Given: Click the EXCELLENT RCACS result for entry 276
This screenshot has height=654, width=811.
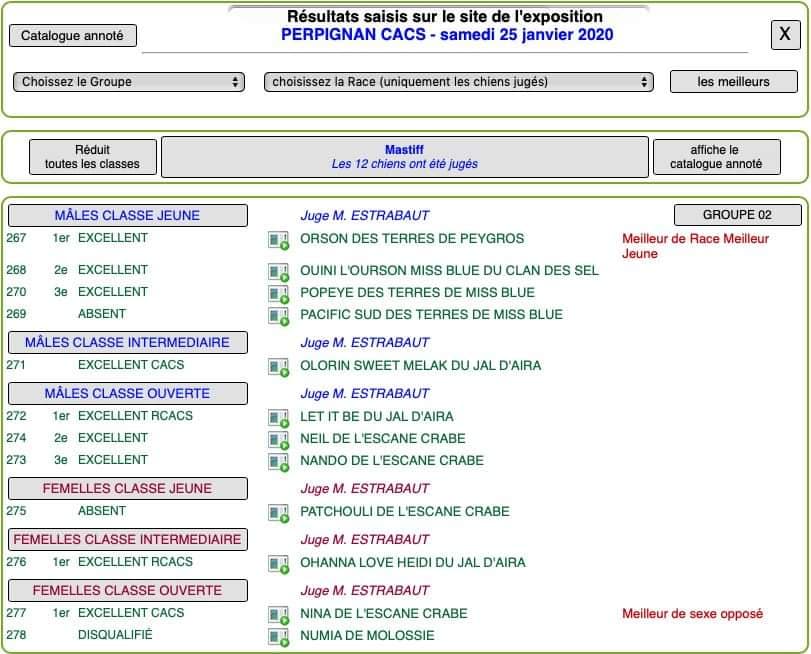Looking at the screenshot, I should click(x=135, y=561).
